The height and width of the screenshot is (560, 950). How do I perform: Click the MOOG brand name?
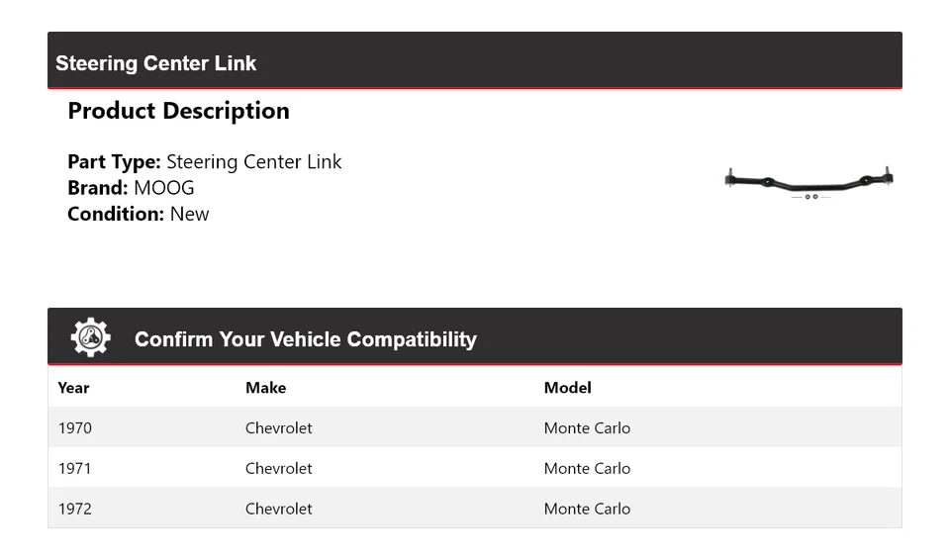[164, 188]
